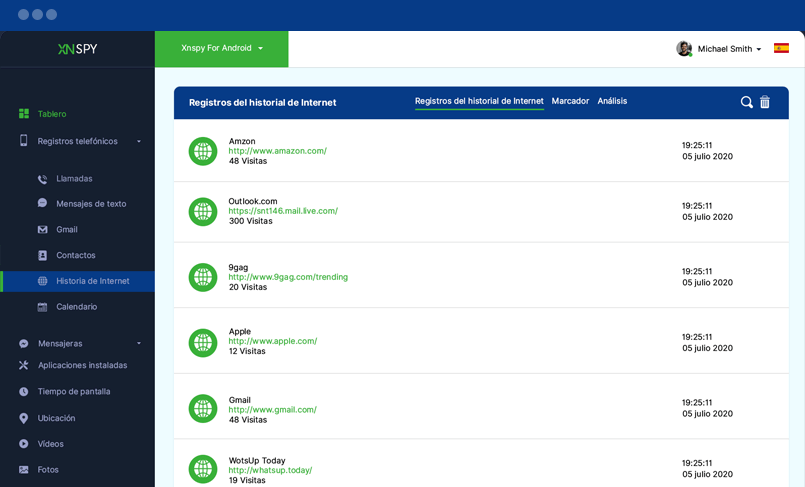The width and height of the screenshot is (805, 487).
Task: Click the search magnifier icon
Action: (x=746, y=102)
